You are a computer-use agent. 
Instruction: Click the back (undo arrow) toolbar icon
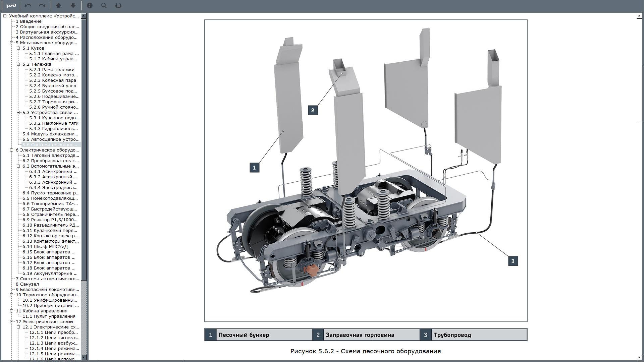pyautogui.click(x=28, y=5)
